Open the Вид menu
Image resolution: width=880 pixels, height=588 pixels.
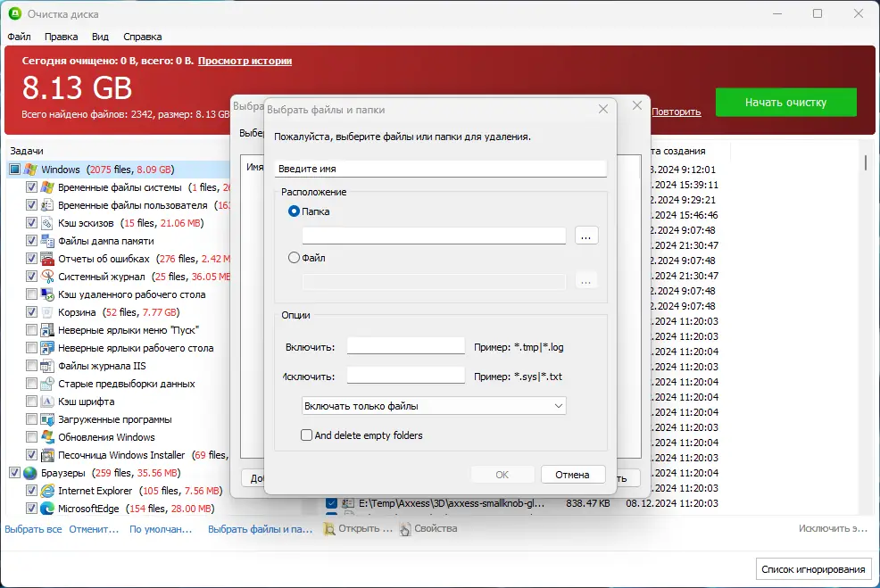coord(101,37)
